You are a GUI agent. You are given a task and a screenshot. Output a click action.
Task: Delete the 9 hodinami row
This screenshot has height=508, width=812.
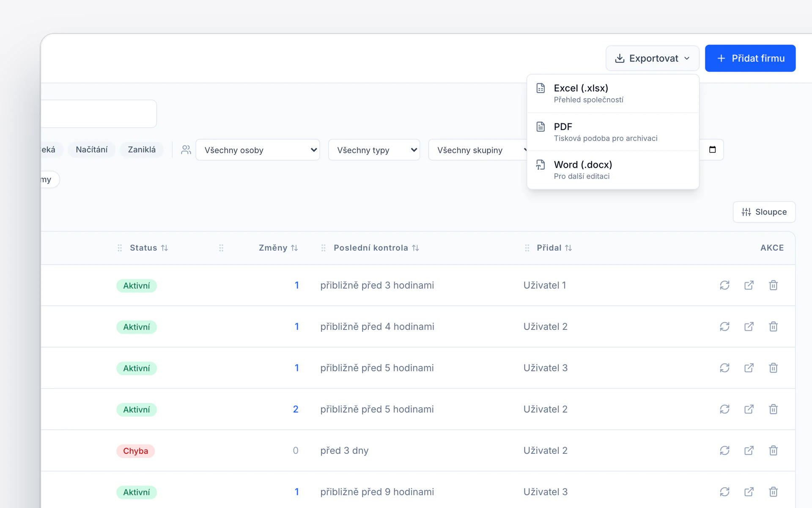[773, 492]
